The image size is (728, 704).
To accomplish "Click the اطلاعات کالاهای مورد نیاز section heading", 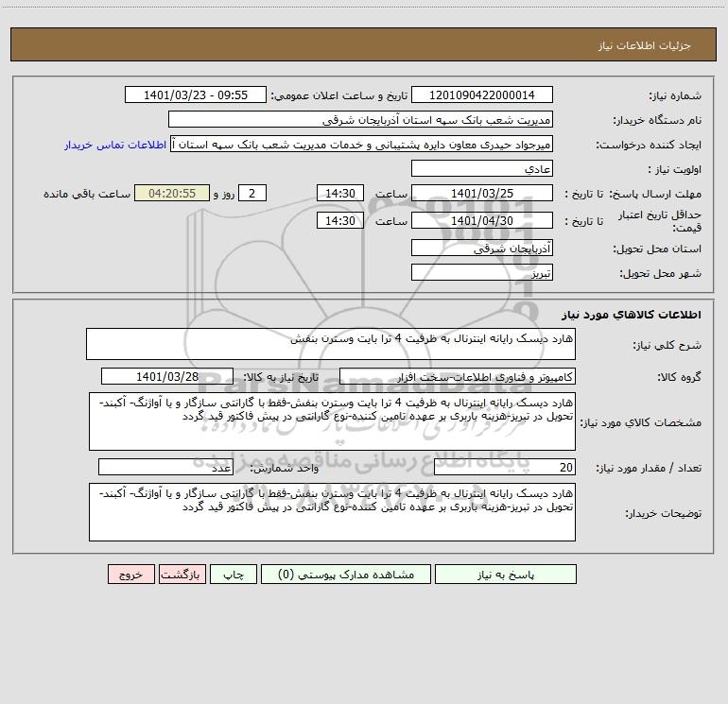I will pyautogui.click(x=632, y=315).
